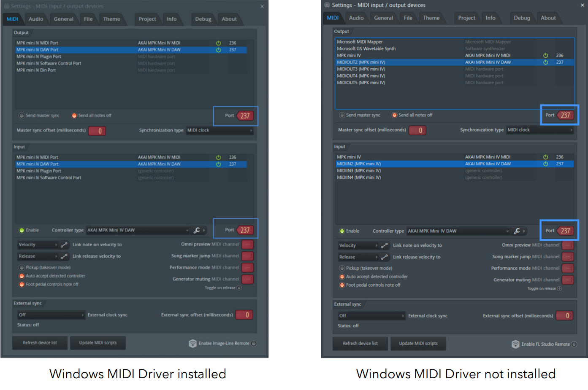Toggle Foot pedal controls note off, driver-not-installed window
This screenshot has width=588, height=390.
[x=342, y=285]
